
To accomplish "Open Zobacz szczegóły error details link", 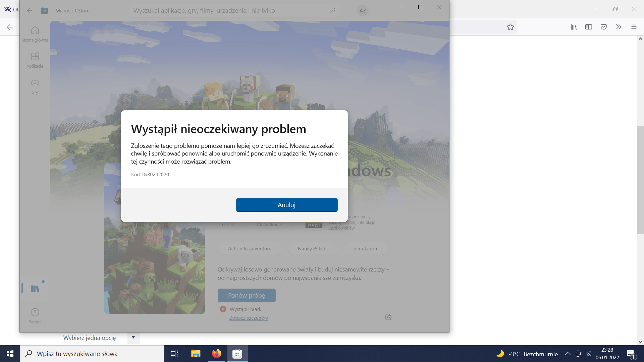I will (249, 318).
